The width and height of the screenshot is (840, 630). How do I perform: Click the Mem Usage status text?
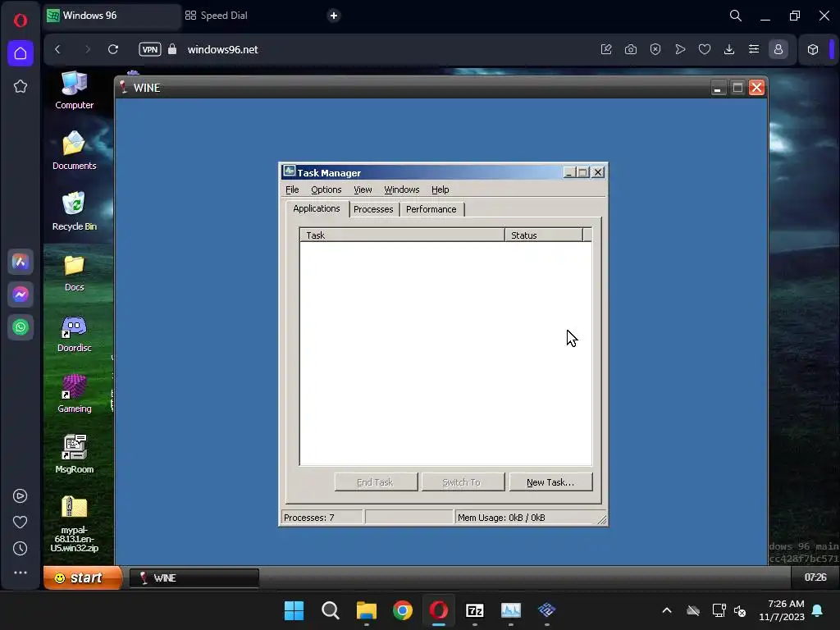pyautogui.click(x=501, y=518)
